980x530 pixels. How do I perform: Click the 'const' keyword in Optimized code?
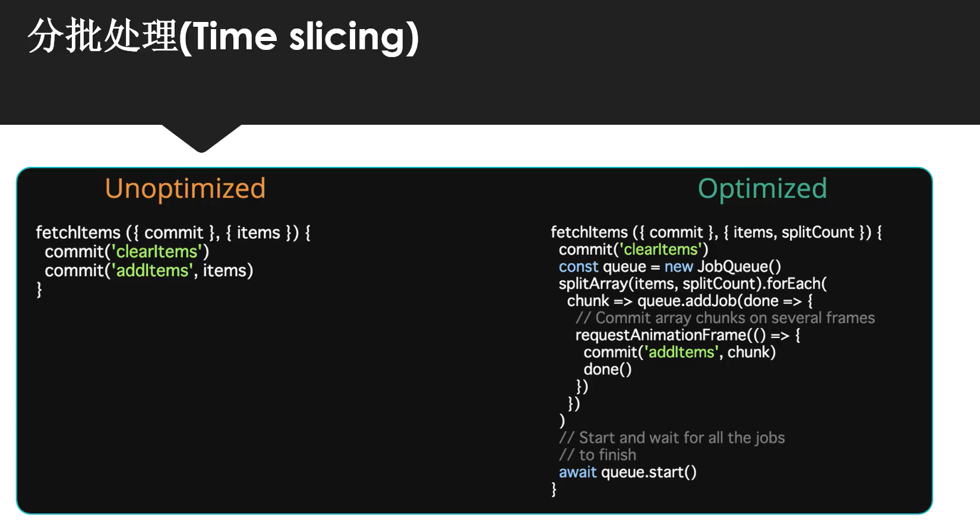coord(578,267)
